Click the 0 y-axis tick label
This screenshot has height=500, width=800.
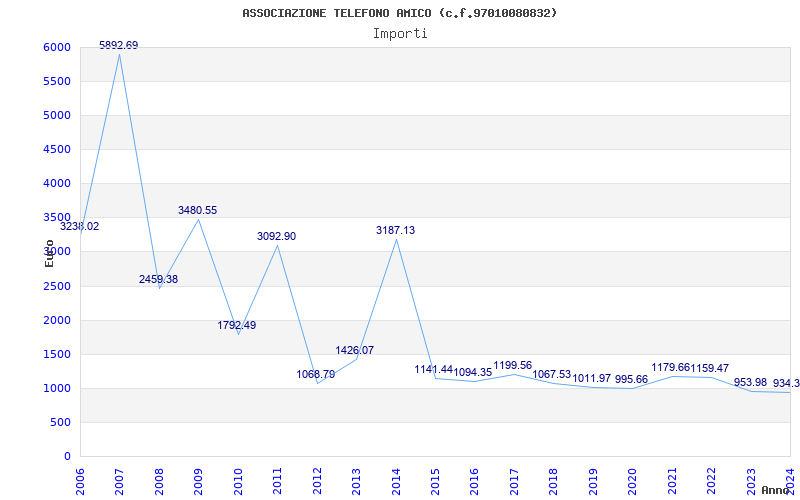68,456
